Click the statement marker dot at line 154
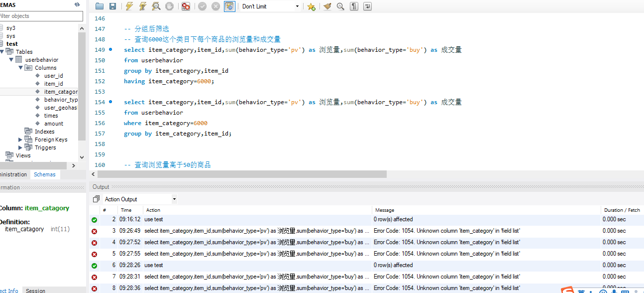The width and height of the screenshot is (644, 293). (110, 102)
